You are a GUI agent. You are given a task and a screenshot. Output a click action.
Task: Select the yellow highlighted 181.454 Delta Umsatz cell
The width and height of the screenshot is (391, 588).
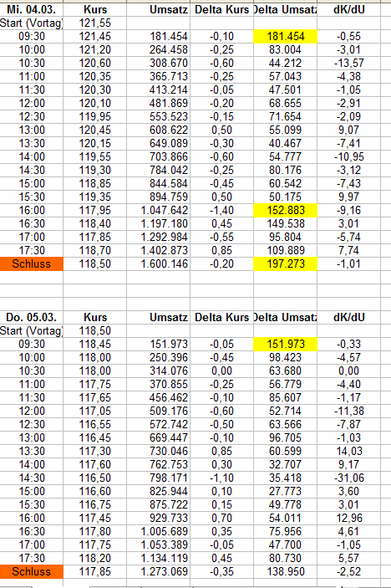(286, 36)
